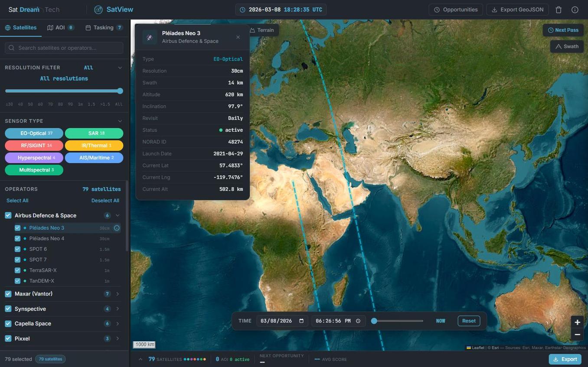
Task: Collapse the Airbus Defence & Space satellite list
Action: pyautogui.click(x=118, y=215)
